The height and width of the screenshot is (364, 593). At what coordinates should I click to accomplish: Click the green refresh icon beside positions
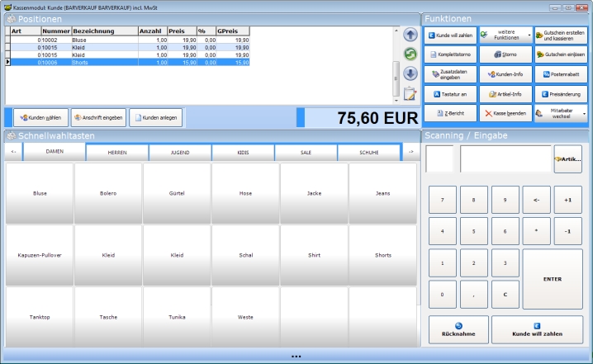tap(410, 54)
